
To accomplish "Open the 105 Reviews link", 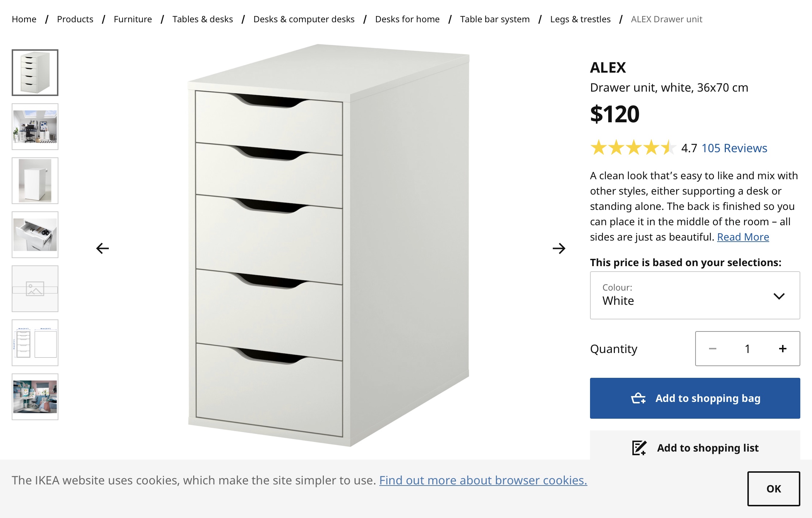I will [734, 148].
